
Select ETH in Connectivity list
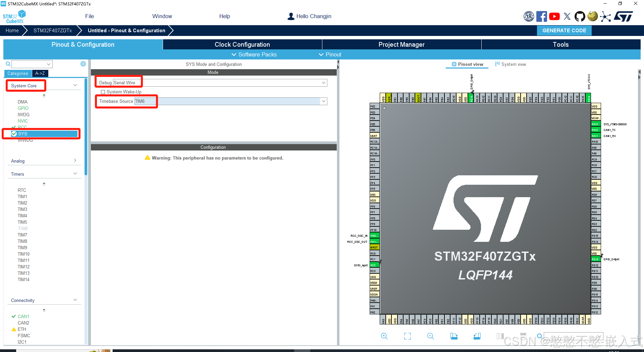tap(22, 329)
